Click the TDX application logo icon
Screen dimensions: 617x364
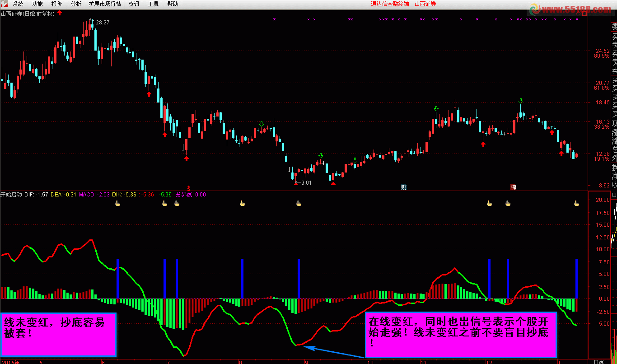pyautogui.click(x=5, y=4)
